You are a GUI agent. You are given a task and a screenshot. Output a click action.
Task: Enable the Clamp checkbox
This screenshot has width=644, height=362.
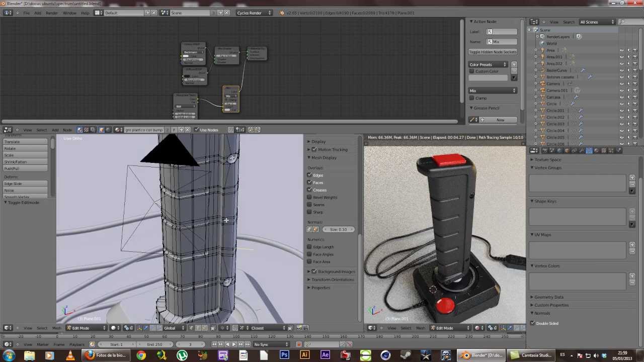472,98
